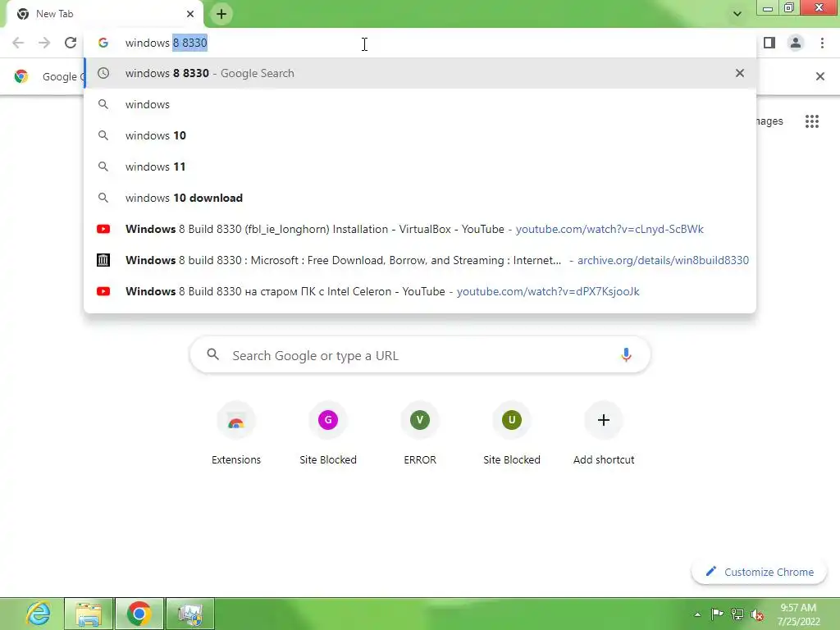Choose the 'windows 10' search suggestion

420,135
